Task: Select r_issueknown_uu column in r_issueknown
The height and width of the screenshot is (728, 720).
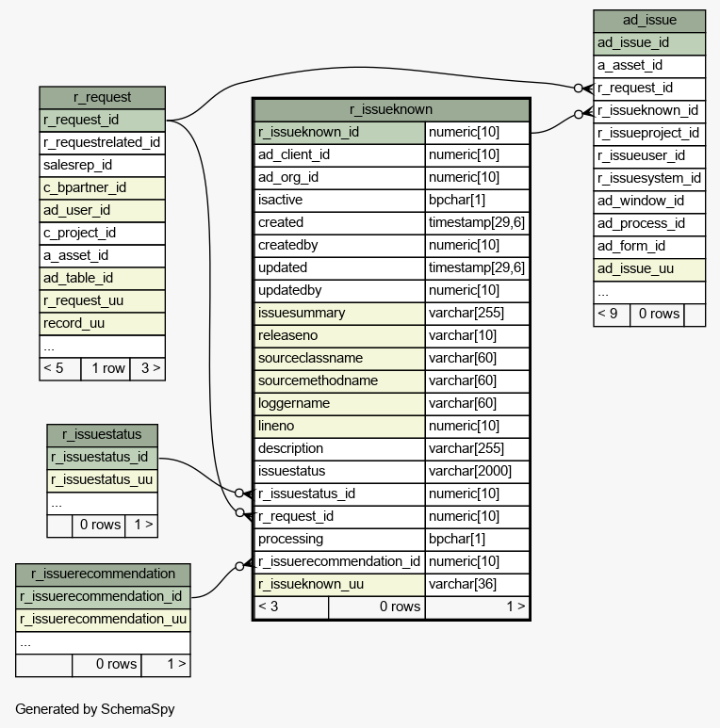Action: coord(339,585)
